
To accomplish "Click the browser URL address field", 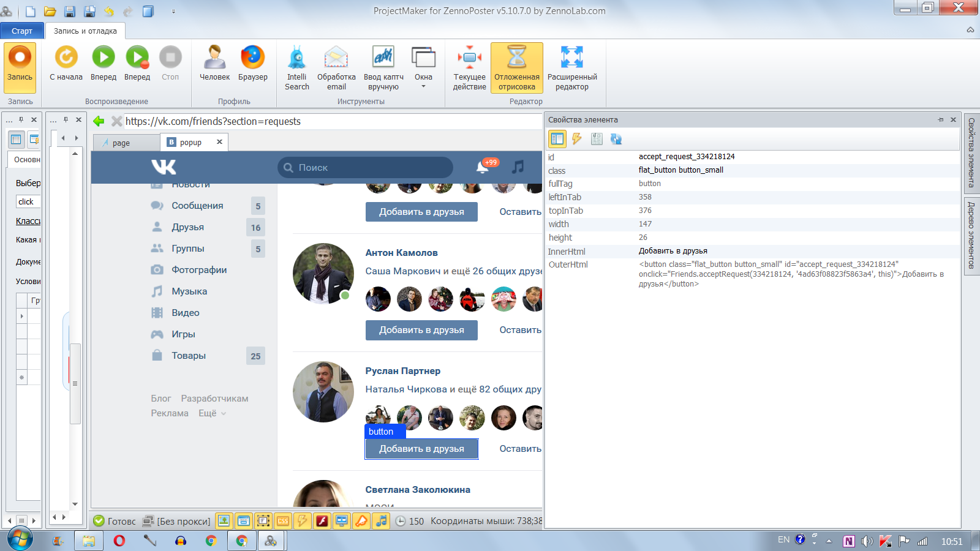I will pyautogui.click(x=333, y=121).
